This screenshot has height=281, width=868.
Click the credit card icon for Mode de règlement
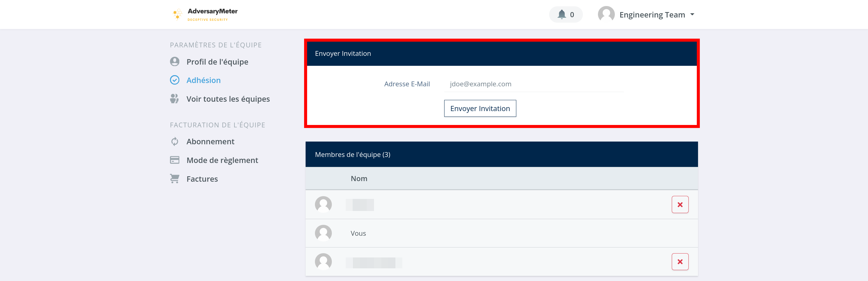click(175, 160)
